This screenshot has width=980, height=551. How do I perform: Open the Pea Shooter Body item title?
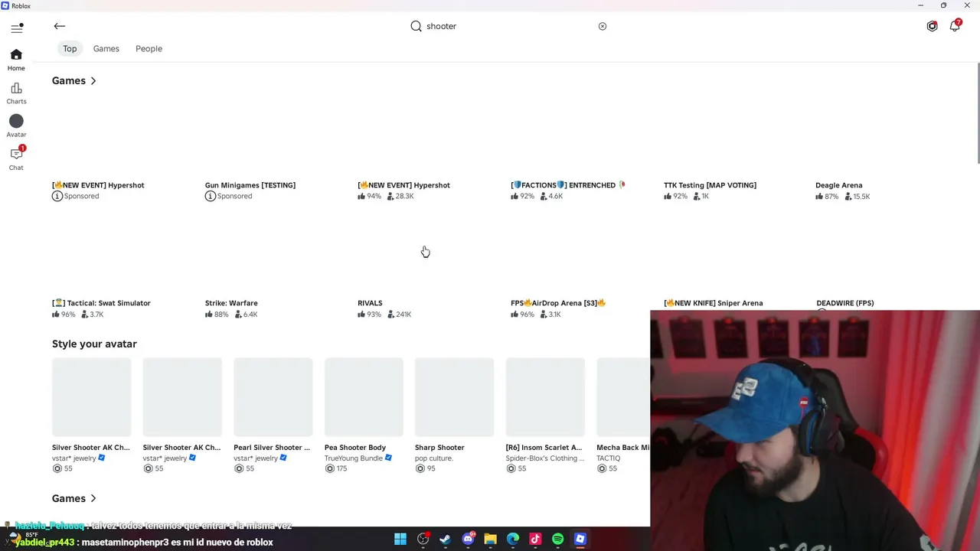coord(355,448)
